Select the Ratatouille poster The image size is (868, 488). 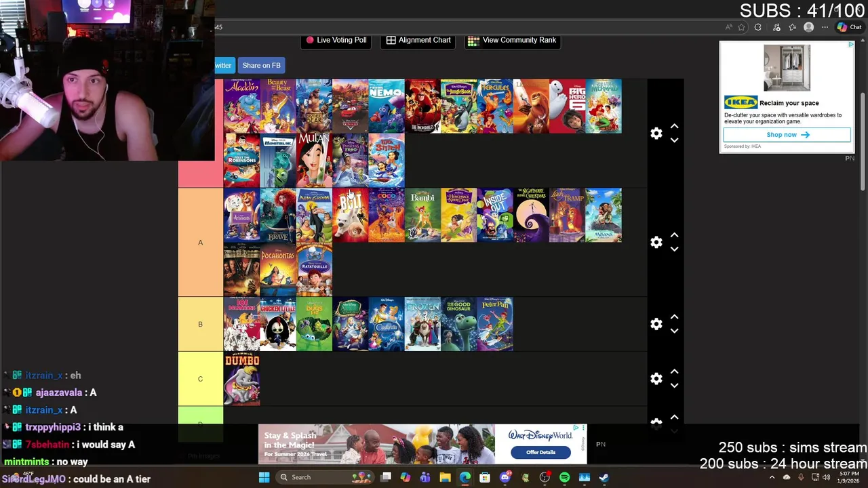click(x=314, y=270)
